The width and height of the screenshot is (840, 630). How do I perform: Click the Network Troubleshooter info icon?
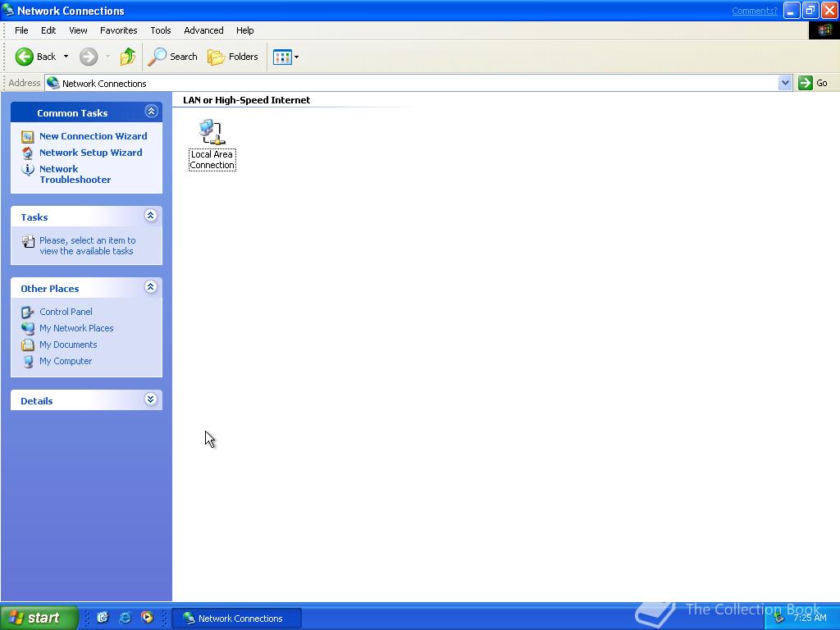click(27, 169)
